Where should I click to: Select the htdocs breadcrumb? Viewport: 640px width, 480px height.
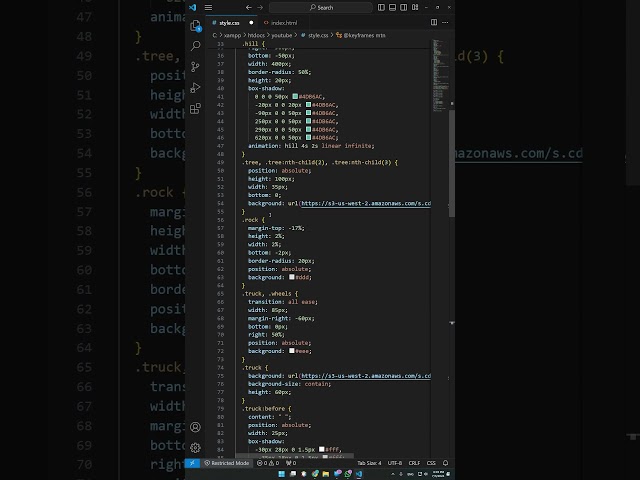(x=256, y=36)
